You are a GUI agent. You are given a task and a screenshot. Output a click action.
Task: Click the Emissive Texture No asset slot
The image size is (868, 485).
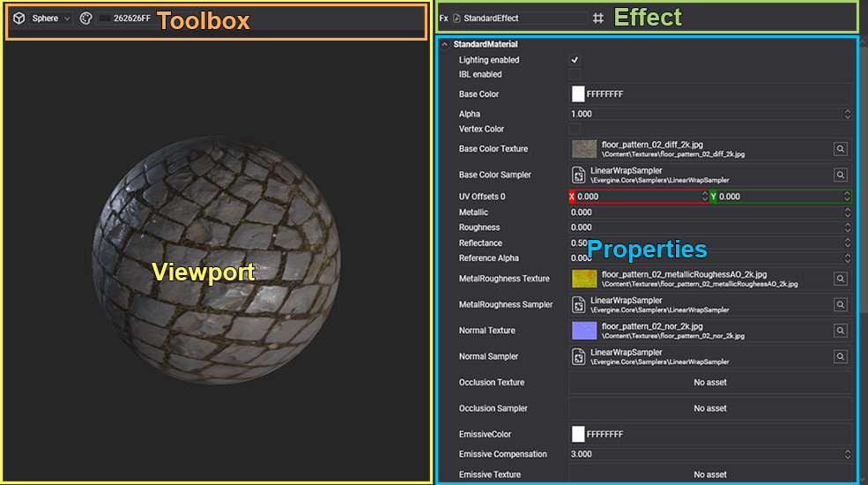[x=709, y=474]
